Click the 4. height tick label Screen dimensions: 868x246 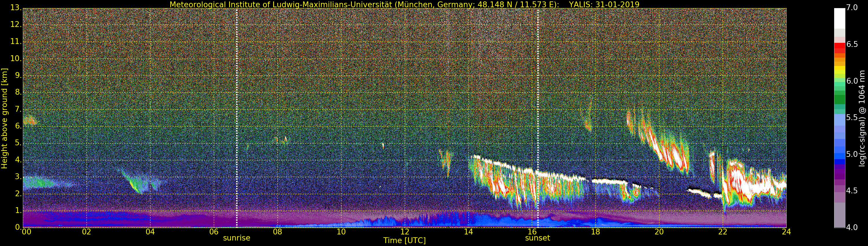coord(18,160)
